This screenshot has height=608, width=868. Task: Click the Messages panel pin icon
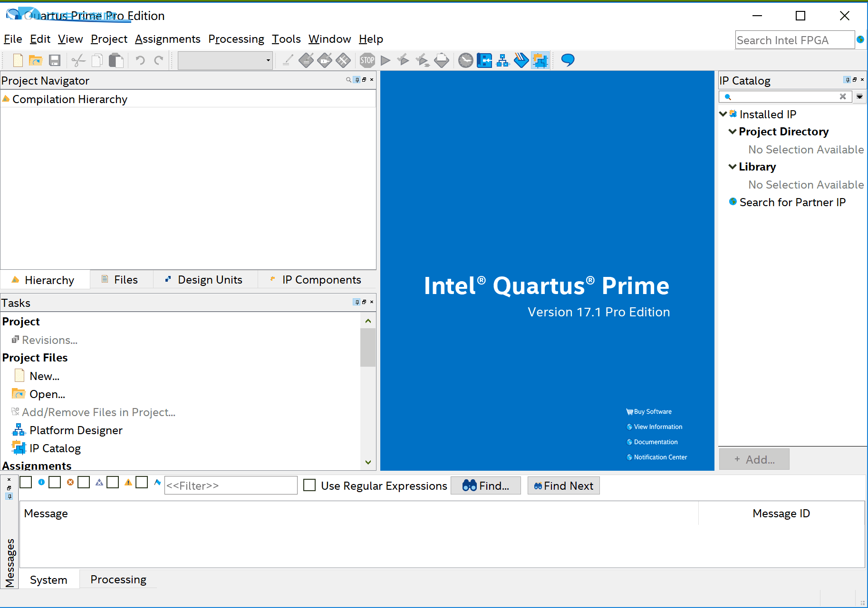[9, 496]
